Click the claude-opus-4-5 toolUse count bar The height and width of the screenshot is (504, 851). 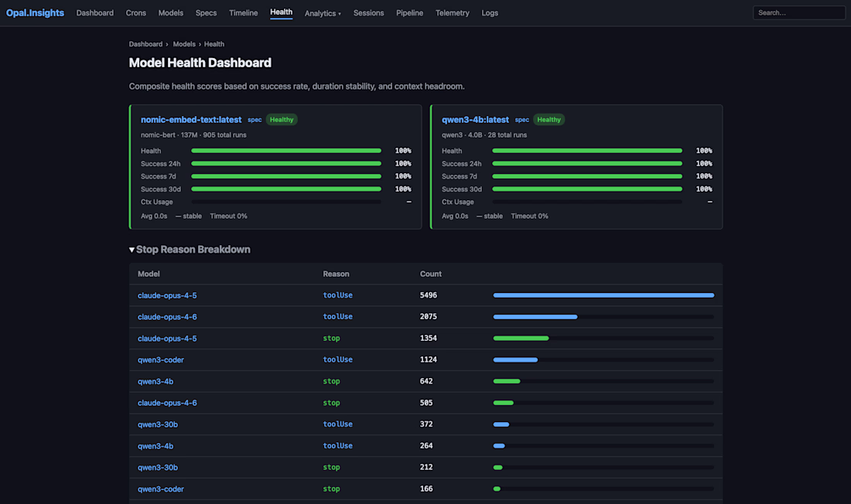pos(603,295)
